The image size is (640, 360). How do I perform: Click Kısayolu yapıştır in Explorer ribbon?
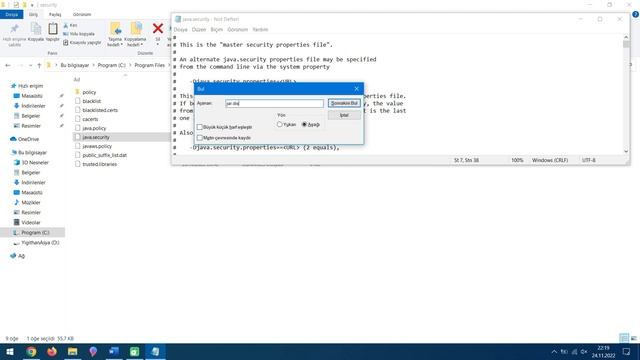click(82, 42)
